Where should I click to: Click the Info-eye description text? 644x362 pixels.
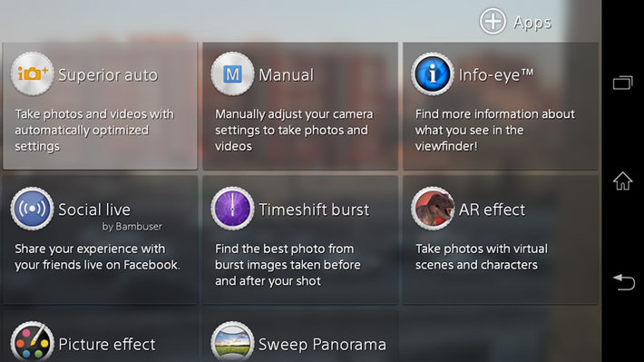tap(495, 130)
